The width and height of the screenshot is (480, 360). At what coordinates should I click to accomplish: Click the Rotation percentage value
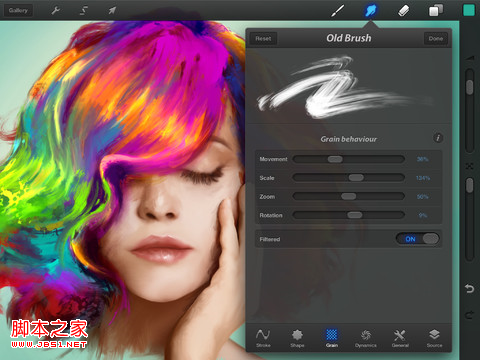[423, 215]
